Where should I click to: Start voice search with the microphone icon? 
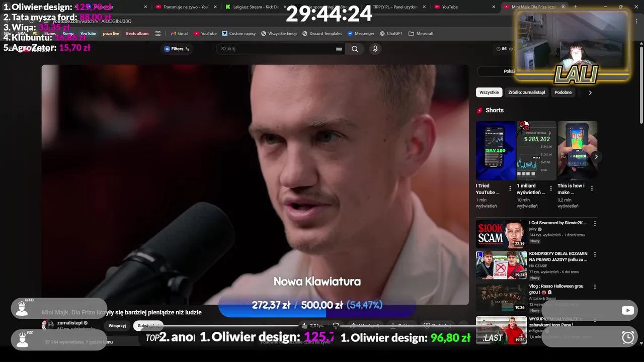(375, 49)
